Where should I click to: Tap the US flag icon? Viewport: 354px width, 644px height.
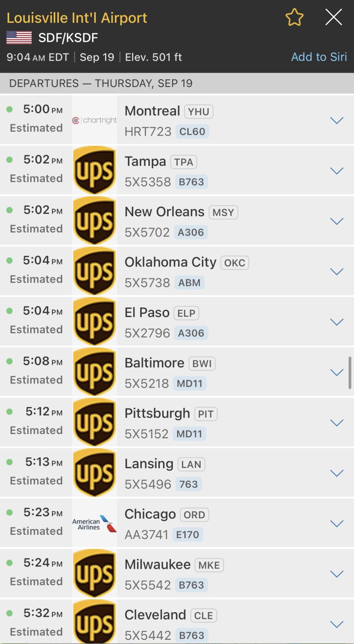tap(19, 38)
